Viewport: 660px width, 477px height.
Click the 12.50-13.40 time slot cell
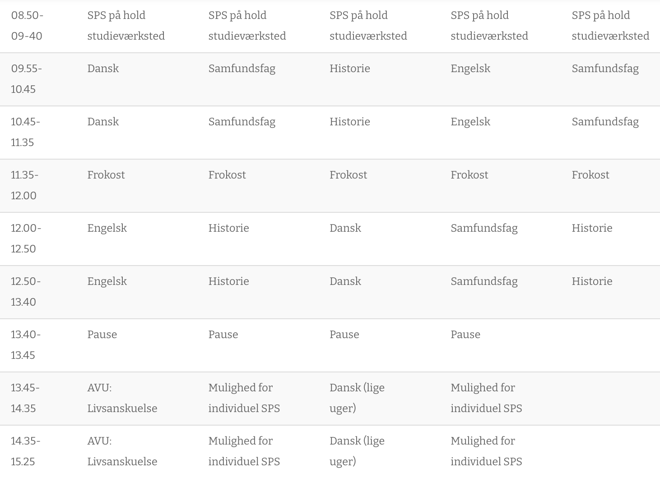[25, 291]
